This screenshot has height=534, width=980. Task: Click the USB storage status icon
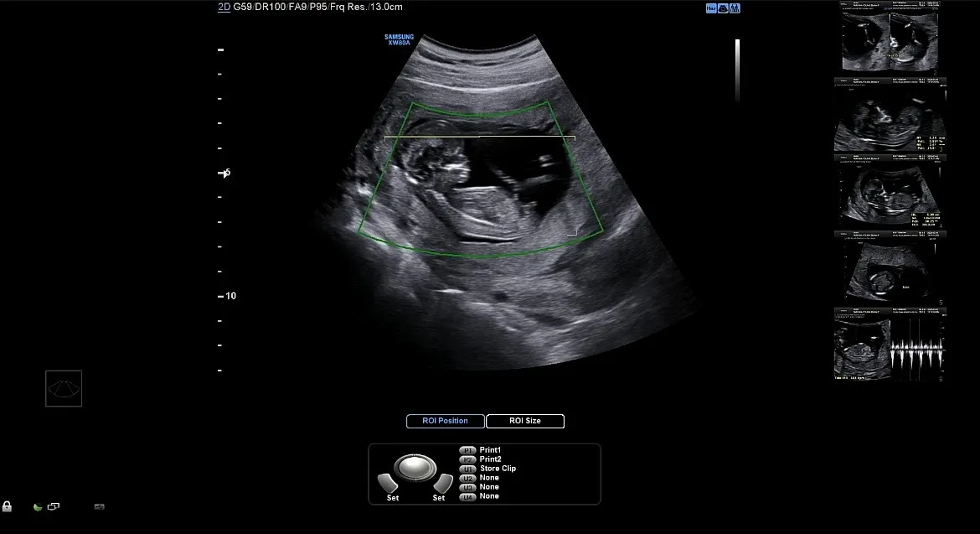[x=100, y=506]
